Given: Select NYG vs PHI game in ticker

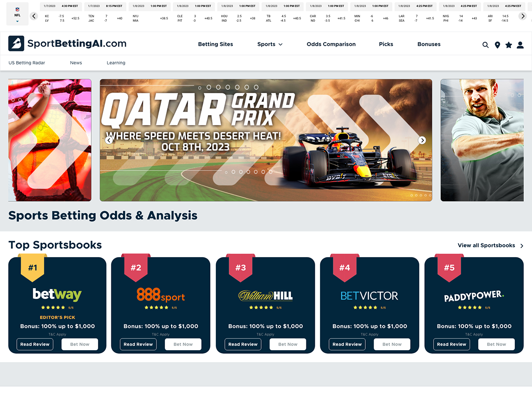Looking at the screenshot, I should click(460, 14).
